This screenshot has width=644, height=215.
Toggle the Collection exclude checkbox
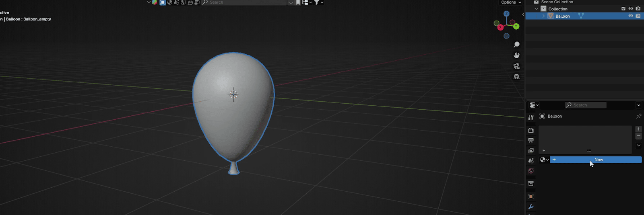(x=623, y=9)
